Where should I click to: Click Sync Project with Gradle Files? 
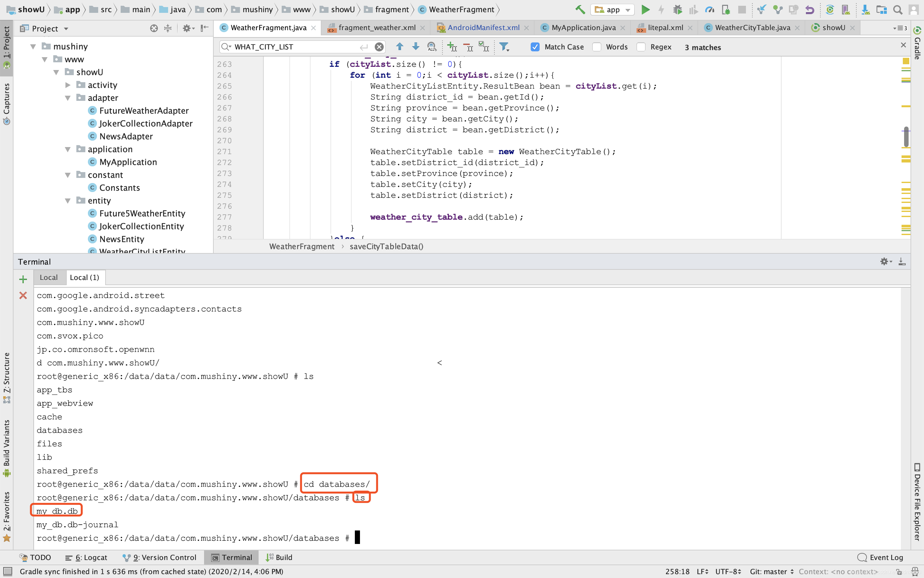coord(830,10)
